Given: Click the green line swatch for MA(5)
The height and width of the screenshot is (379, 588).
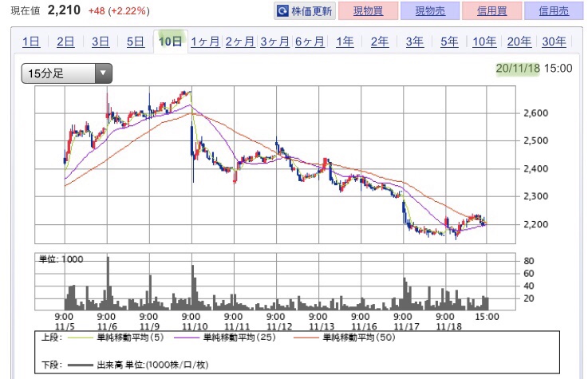Looking at the screenshot, I should [80, 338].
